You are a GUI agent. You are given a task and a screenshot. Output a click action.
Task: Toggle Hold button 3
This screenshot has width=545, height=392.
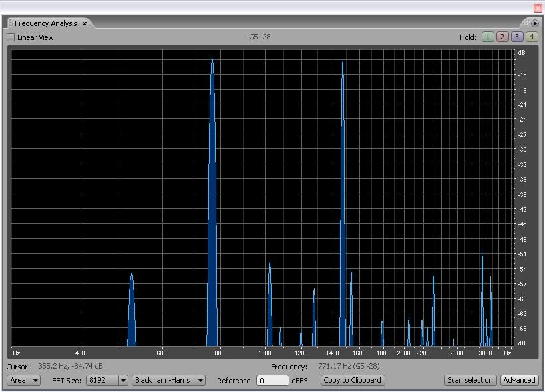click(517, 37)
